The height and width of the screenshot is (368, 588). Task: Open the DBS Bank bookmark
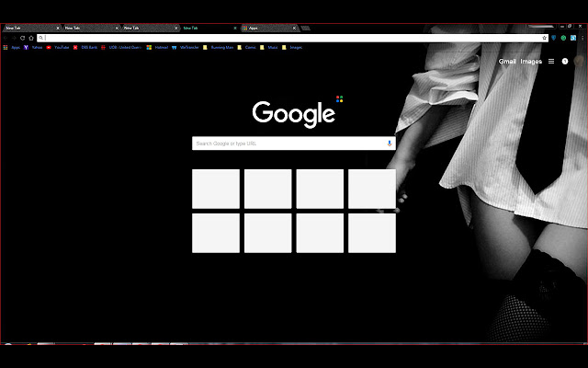[85, 47]
